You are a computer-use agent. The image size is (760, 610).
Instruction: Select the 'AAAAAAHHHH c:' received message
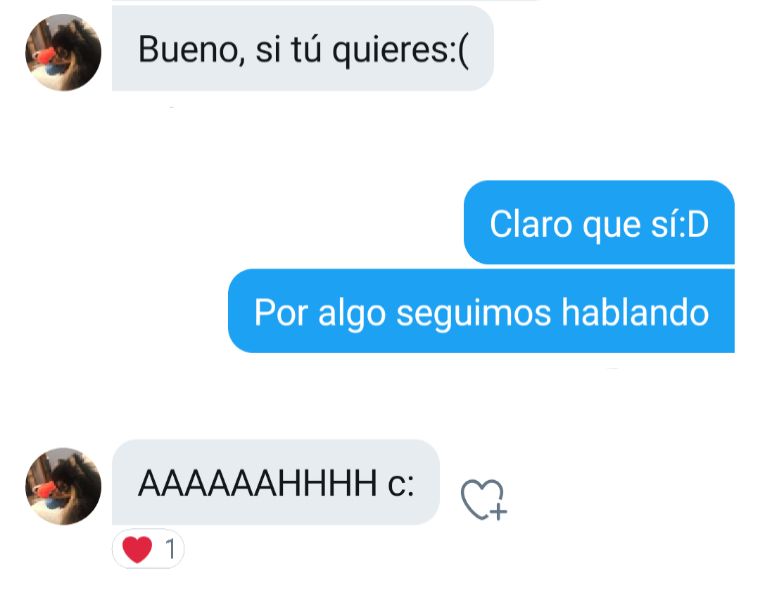pyautogui.click(x=276, y=482)
